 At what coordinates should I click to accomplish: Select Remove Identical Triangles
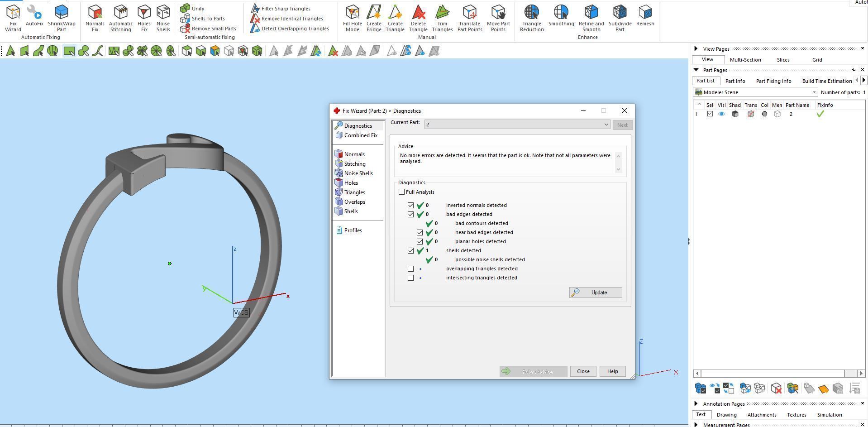coord(287,19)
